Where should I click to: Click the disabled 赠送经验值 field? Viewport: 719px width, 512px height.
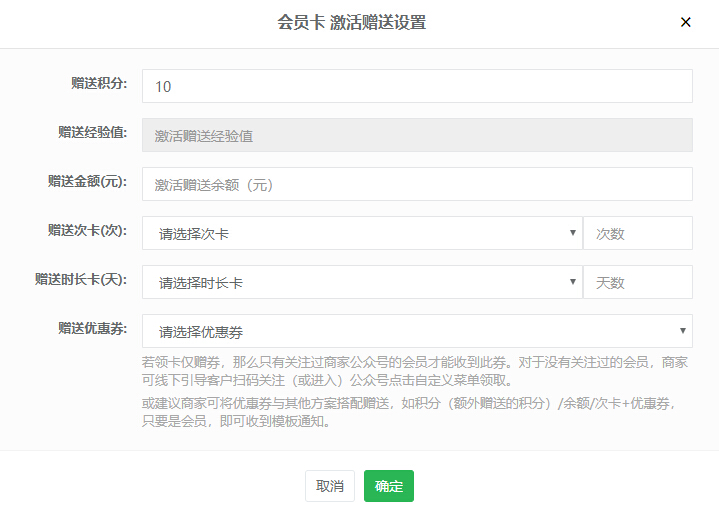tap(417, 135)
